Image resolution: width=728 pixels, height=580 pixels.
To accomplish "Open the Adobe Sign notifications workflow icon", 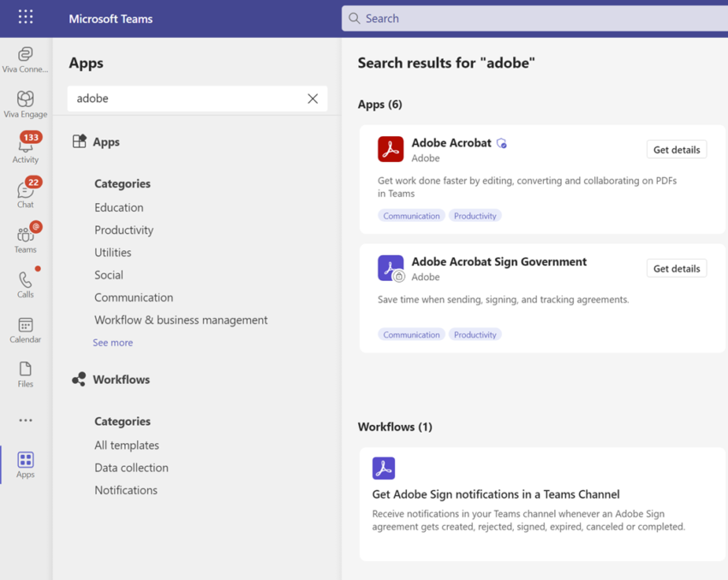I will [x=384, y=468].
